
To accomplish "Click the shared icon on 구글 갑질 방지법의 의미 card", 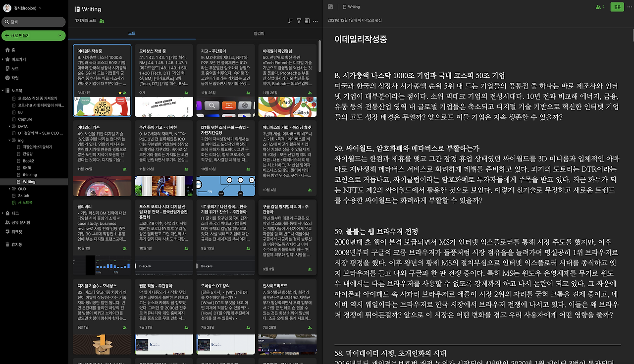I will [310, 269].
